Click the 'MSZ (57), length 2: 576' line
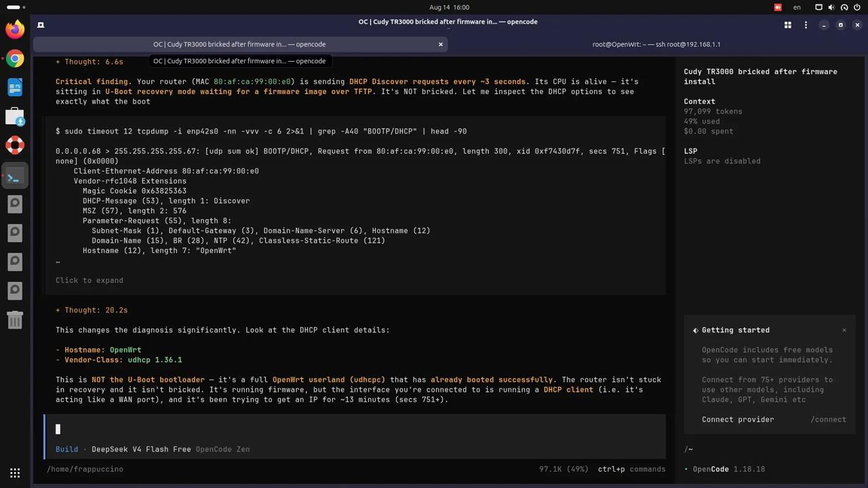The image size is (868, 488). point(134,211)
